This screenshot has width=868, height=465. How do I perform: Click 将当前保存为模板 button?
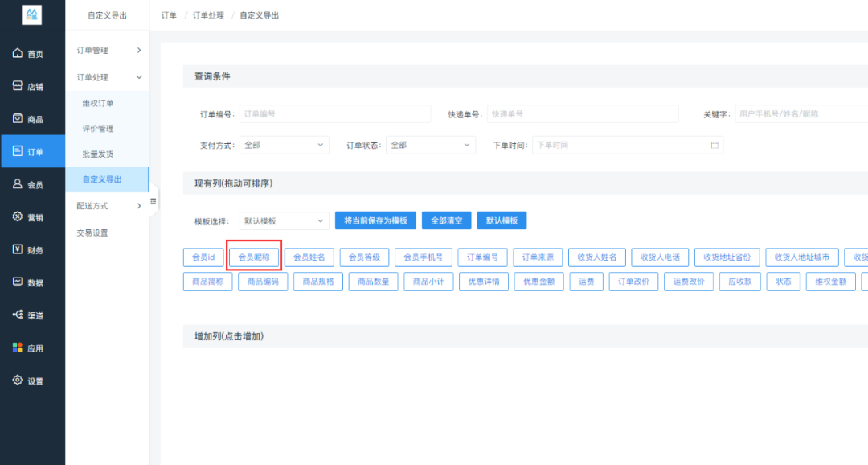(375, 220)
